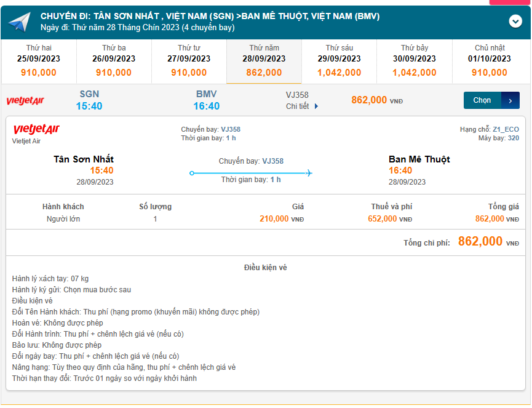Select the Thứ ba 26/09/2023 date tab
532x408 pixels.
coord(114,61)
